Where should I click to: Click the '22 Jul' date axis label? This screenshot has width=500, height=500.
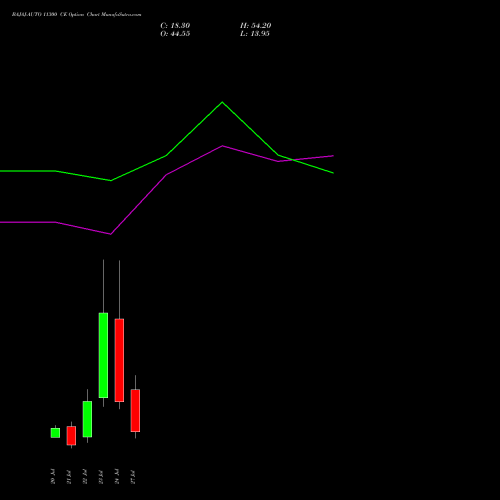[x=85, y=476]
